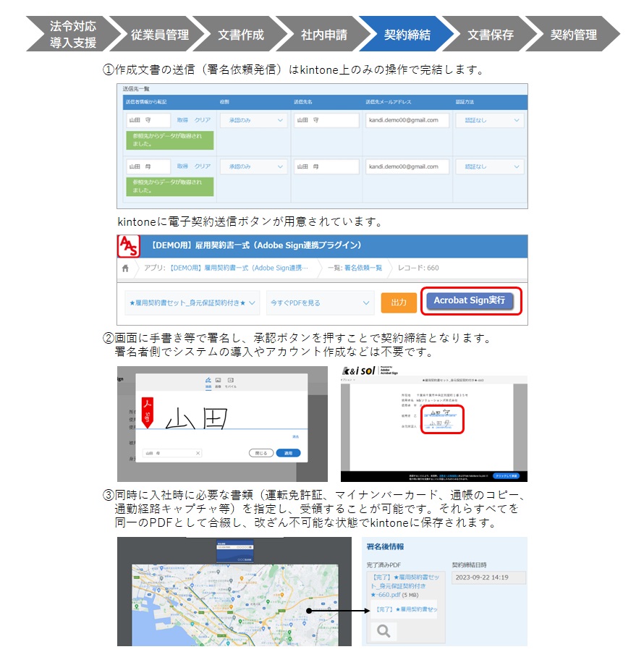This screenshot has height=652, width=644.
Task: Click the 契約締結日時 field showing 2023-09-22 14:19
Action: 488,577
